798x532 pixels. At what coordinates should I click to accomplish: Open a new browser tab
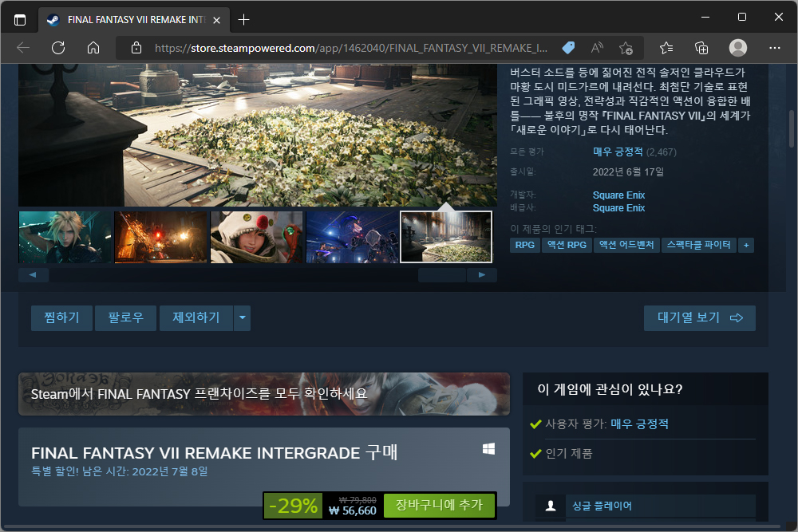[x=243, y=20]
